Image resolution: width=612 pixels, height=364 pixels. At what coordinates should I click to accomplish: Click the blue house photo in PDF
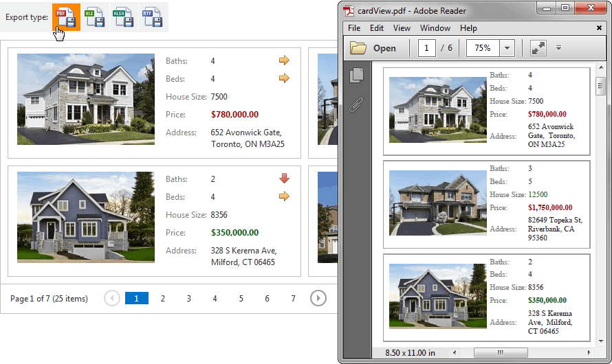[x=438, y=296]
